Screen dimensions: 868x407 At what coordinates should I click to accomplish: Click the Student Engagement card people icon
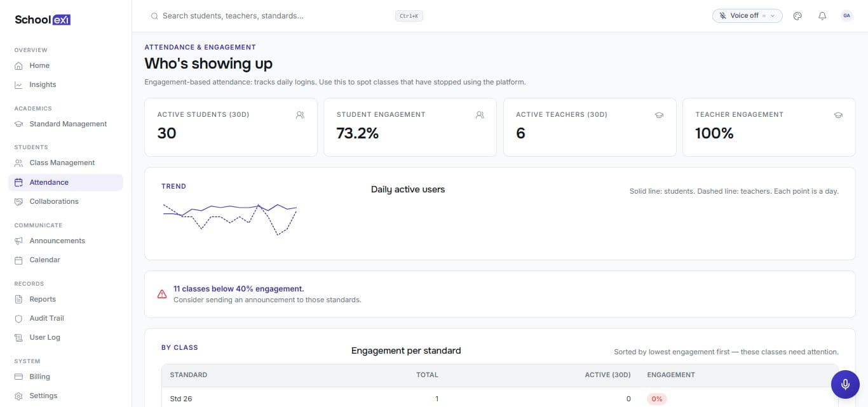(480, 115)
